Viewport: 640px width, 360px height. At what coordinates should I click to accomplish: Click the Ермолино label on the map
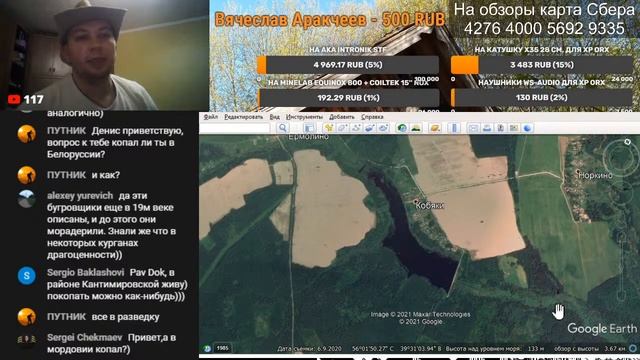(x=308, y=137)
